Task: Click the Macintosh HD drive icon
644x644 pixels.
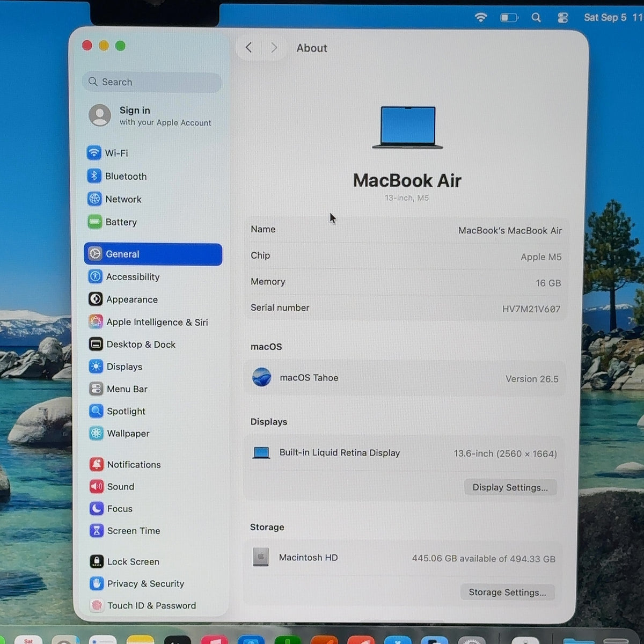Action: pos(261,557)
